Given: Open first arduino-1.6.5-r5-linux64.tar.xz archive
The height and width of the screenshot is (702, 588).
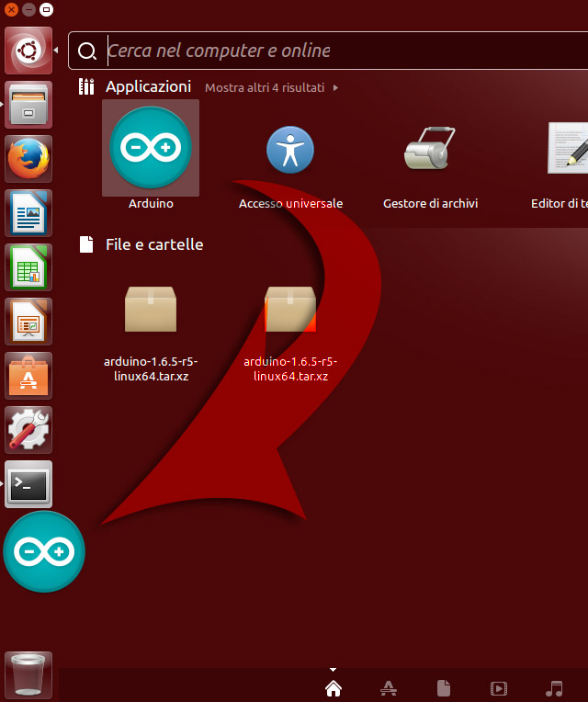Looking at the screenshot, I should 151,334.
